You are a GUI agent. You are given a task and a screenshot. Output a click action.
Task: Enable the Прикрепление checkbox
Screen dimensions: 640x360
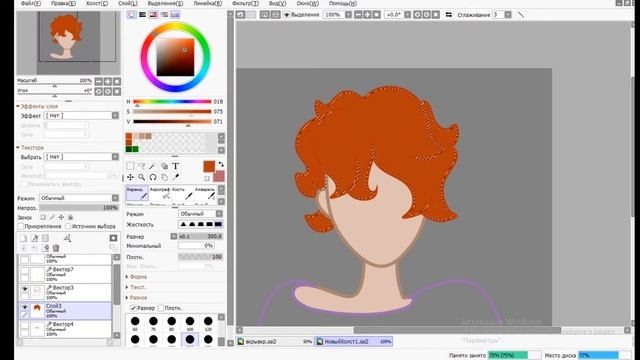tap(21, 226)
